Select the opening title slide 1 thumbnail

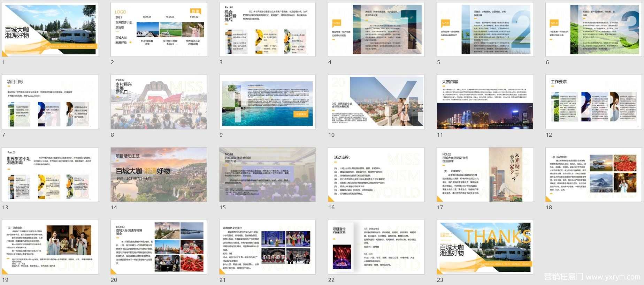(50, 30)
